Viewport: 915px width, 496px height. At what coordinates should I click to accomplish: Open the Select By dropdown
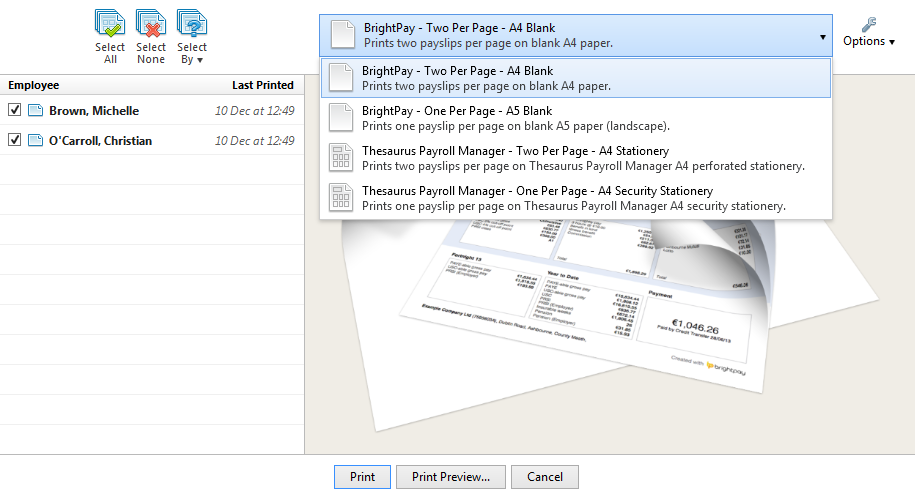[x=191, y=36]
